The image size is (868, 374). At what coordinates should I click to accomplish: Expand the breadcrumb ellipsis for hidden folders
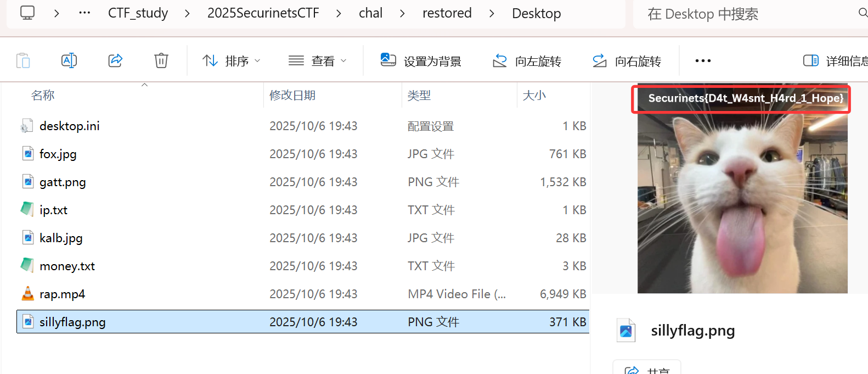click(84, 13)
